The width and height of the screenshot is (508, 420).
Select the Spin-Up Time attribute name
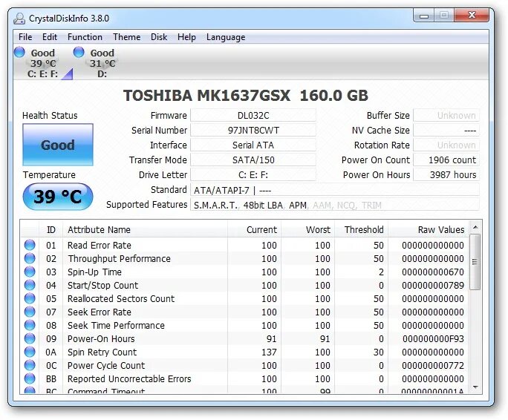[94, 272]
